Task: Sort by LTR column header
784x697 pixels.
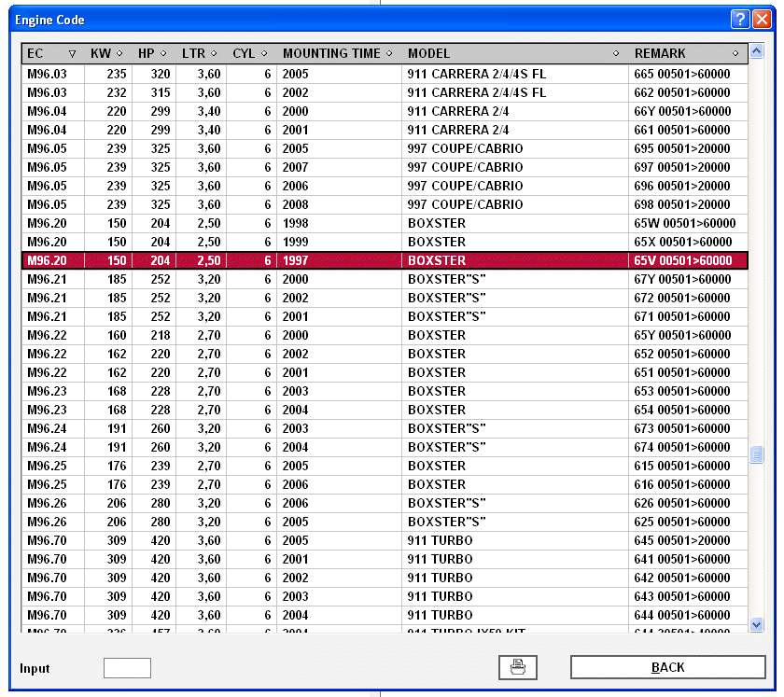Action: pos(200,53)
